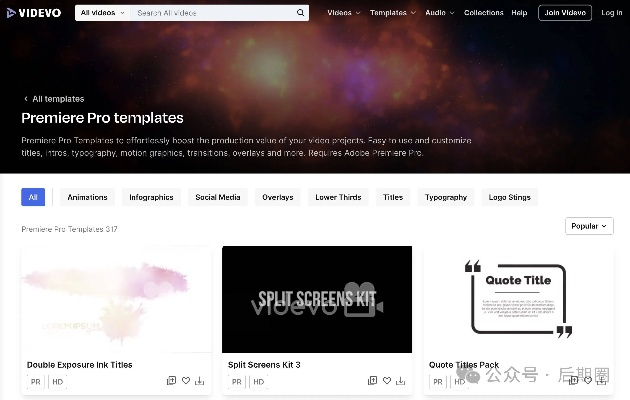Select the Animations category
This screenshot has width=630, height=400.
87,197
